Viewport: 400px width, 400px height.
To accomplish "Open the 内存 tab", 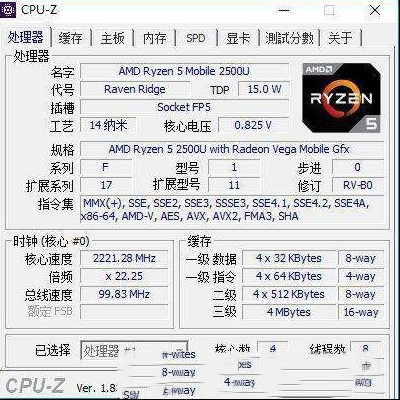I will [x=154, y=38].
